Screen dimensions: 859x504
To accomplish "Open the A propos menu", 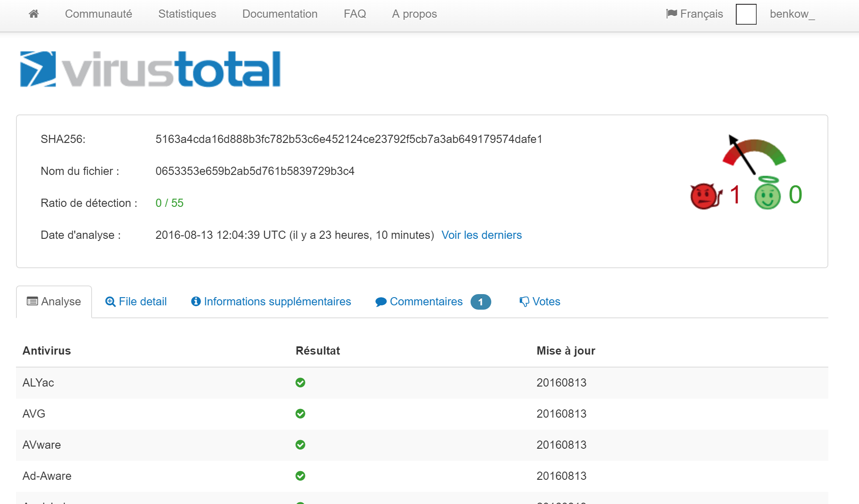I will click(x=414, y=14).
